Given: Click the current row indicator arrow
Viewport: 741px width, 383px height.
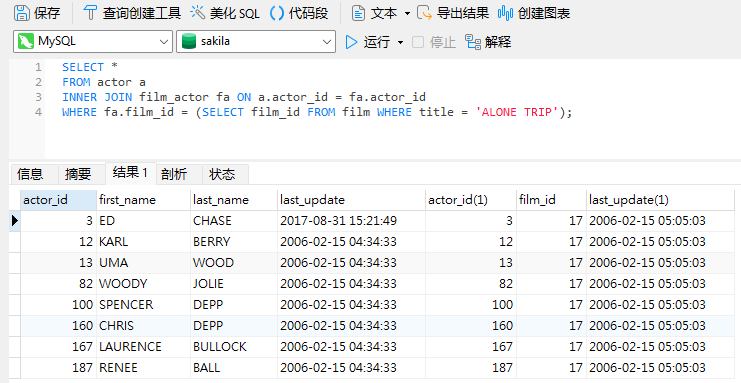Looking at the screenshot, I should (x=15, y=220).
